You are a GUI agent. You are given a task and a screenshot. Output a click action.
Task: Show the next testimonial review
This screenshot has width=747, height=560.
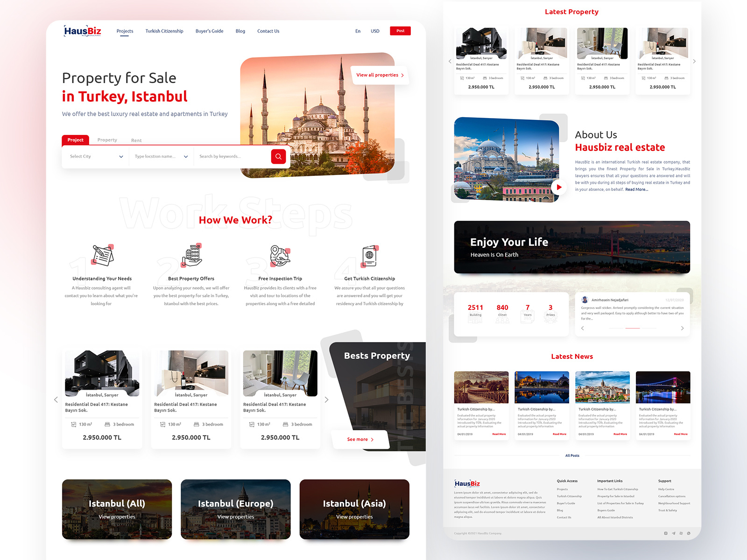[682, 328]
